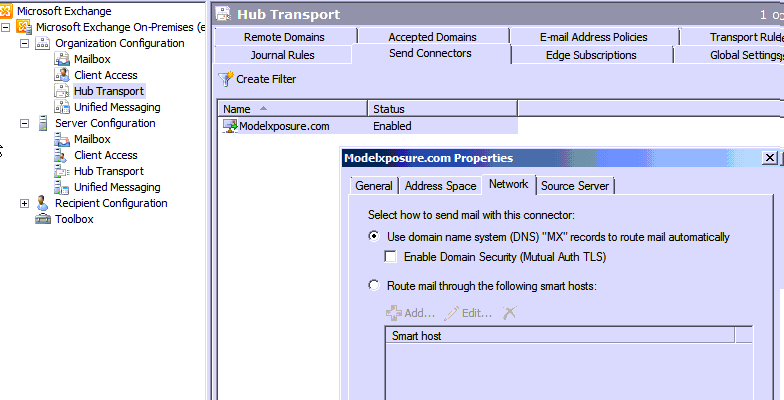Collapse the Server Configuration tree node
This screenshot has height=400, width=784.
tap(24, 123)
